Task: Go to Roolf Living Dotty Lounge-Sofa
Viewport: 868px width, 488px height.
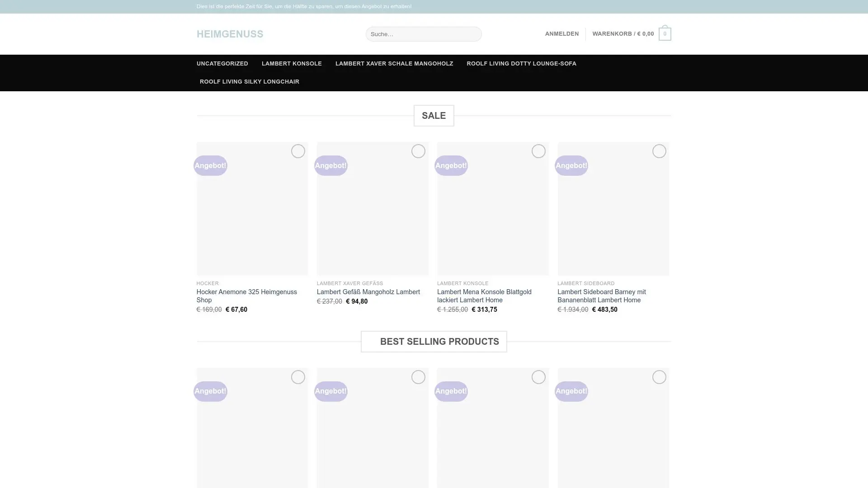Action: pos(521,64)
